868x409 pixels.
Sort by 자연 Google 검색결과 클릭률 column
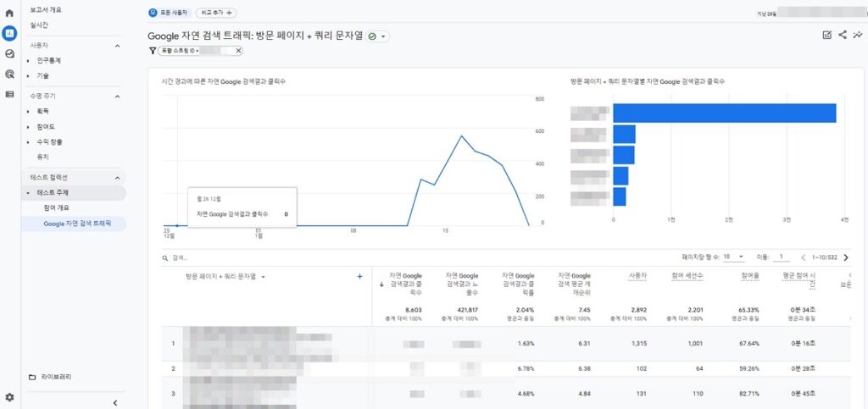(x=518, y=285)
